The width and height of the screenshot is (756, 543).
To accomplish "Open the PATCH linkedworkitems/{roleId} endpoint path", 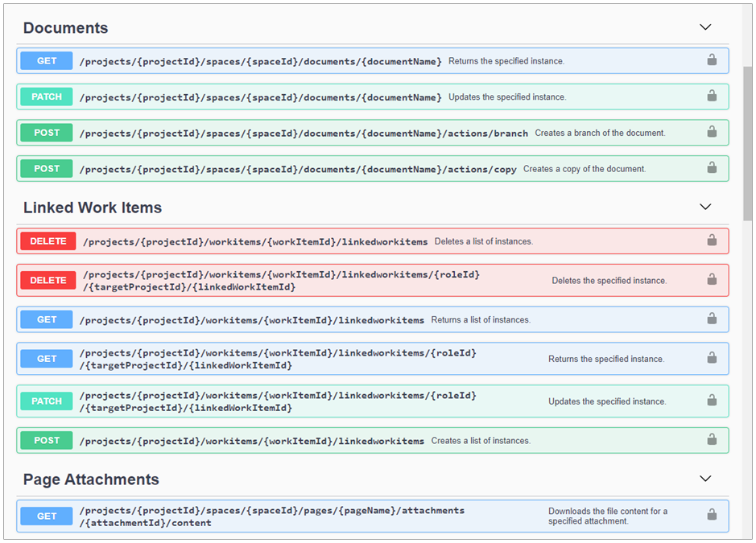I will 279,401.
